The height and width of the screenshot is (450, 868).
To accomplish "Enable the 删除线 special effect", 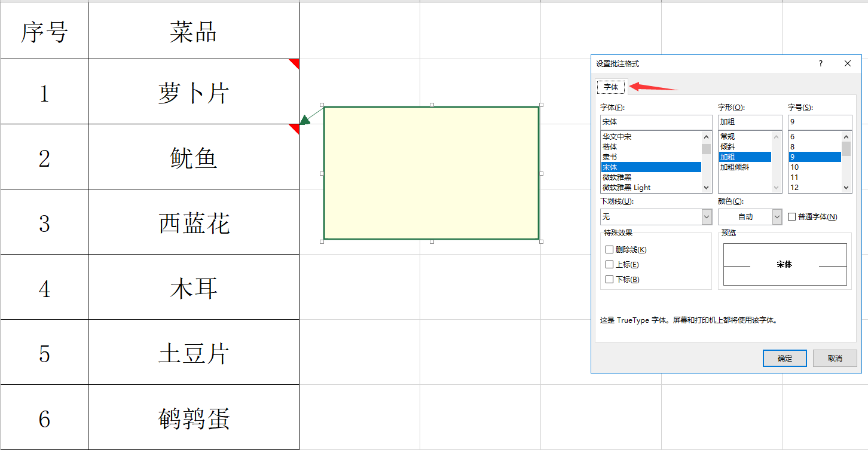I will pos(609,249).
